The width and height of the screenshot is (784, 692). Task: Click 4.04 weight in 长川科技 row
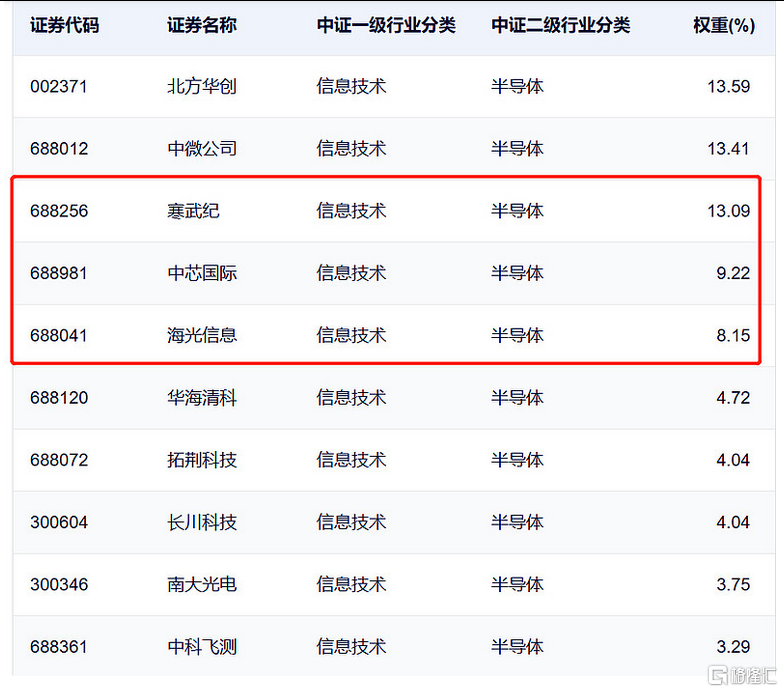(733, 522)
